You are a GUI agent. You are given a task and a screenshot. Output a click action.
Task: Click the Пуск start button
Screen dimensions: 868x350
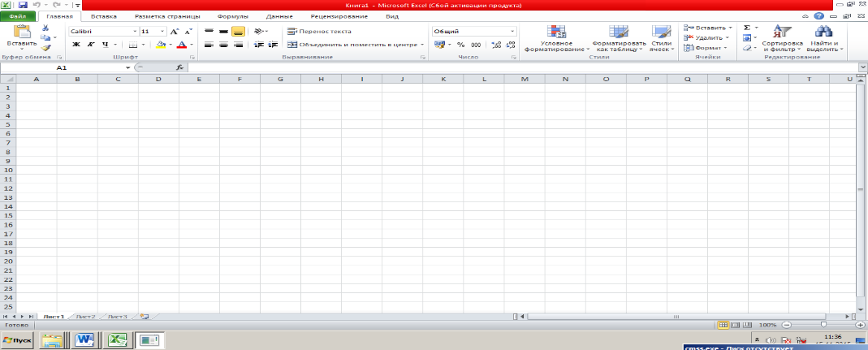click(x=18, y=339)
